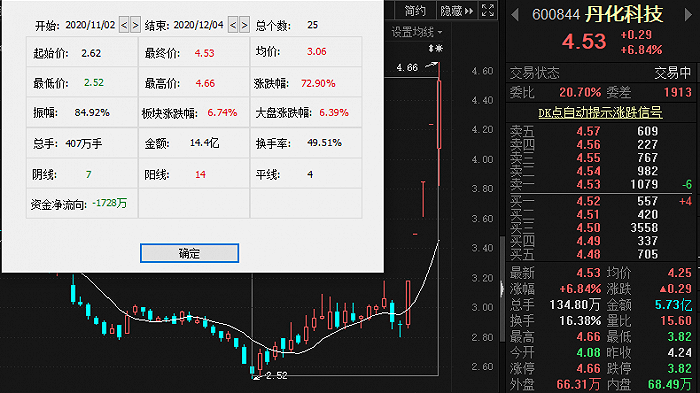Go to previous stock arrow
This screenshot has height=393, width=700.
515,15
